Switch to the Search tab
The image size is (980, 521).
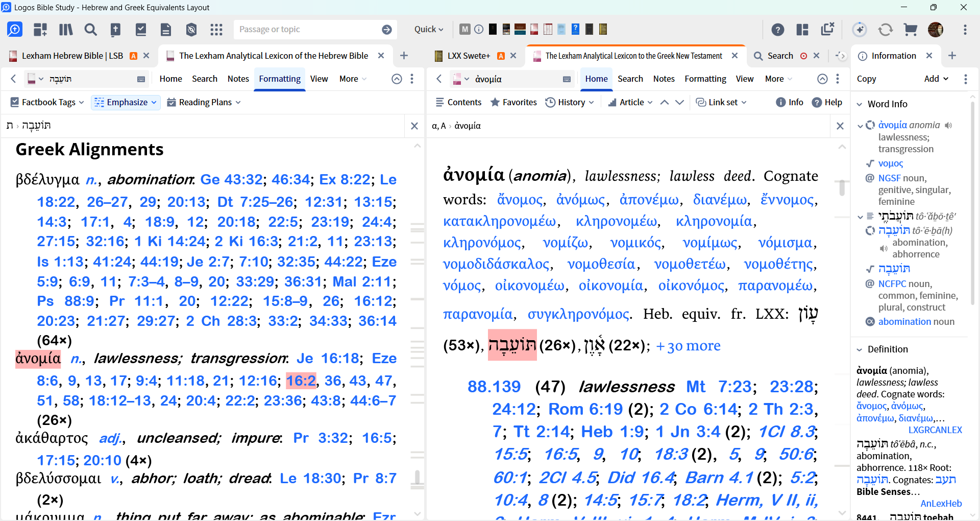pos(780,56)
